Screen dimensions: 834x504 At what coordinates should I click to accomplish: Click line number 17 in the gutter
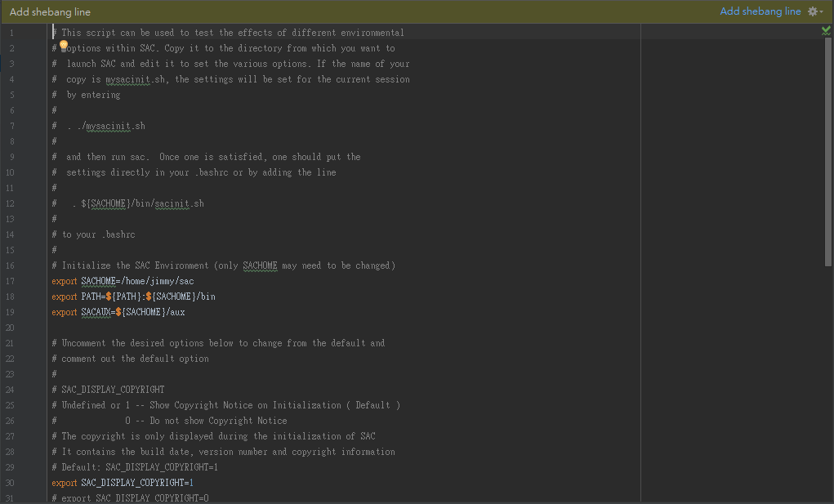point(10,281)
